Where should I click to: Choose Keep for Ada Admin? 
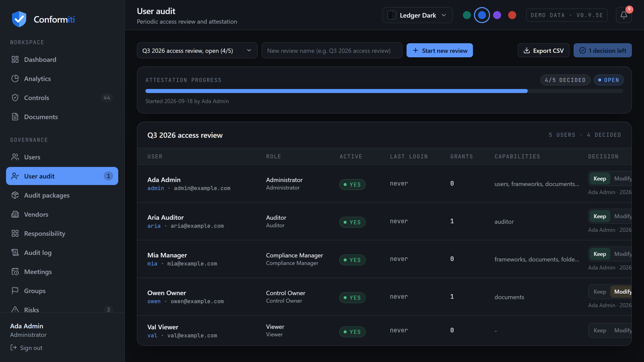pyautogui.click(x=600, y=178)
